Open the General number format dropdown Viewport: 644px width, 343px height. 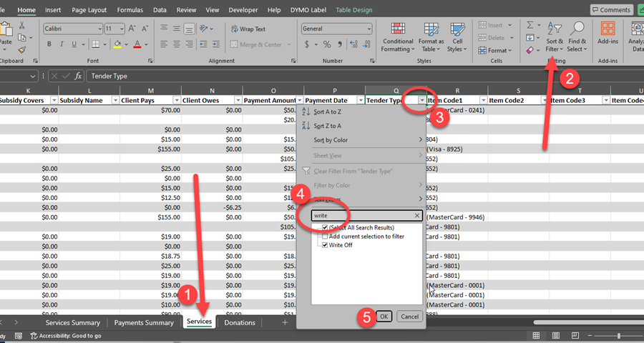(369, 29)
